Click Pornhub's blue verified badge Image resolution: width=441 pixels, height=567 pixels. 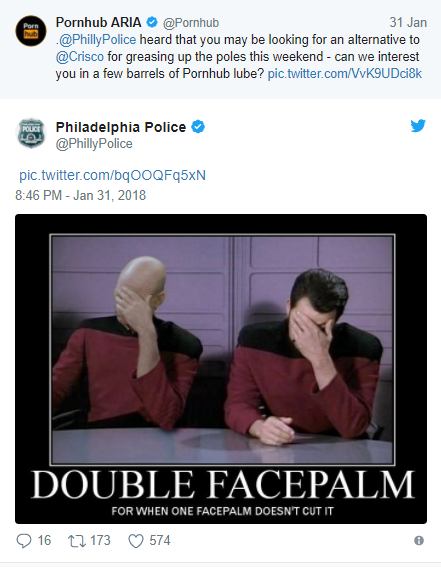tap(152, 22)
